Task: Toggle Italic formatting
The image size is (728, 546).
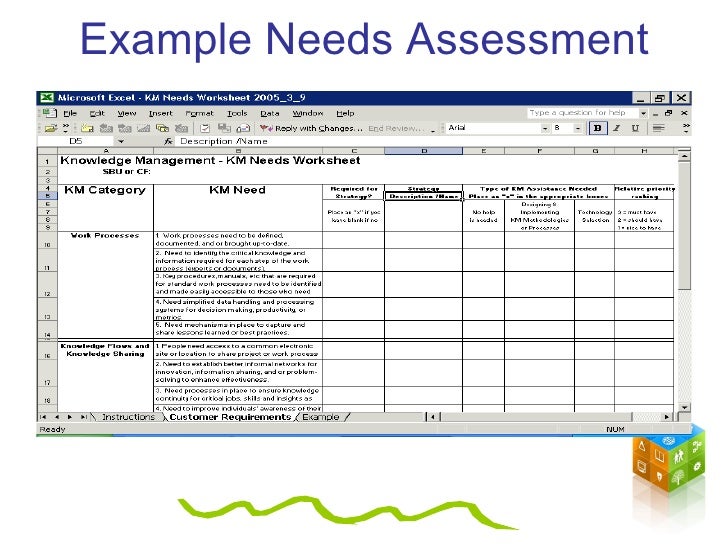Action: pyautogui.click(x=617, y=128)
